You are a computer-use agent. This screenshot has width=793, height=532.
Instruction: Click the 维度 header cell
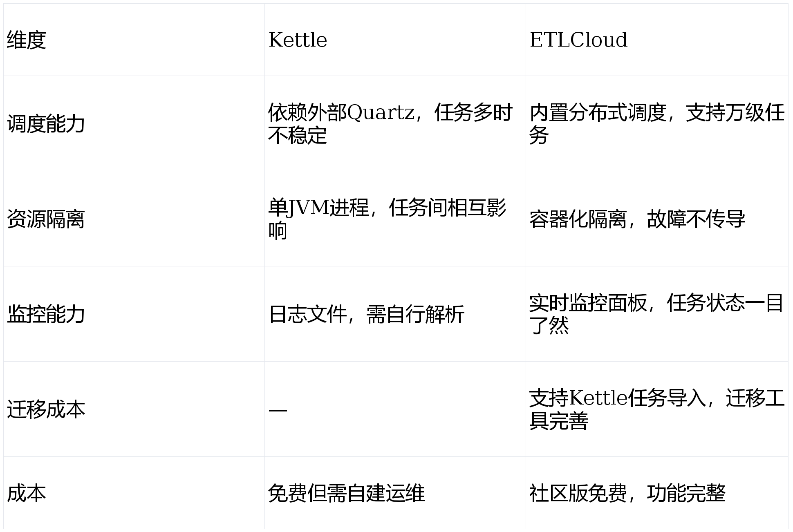coord(134,40)
